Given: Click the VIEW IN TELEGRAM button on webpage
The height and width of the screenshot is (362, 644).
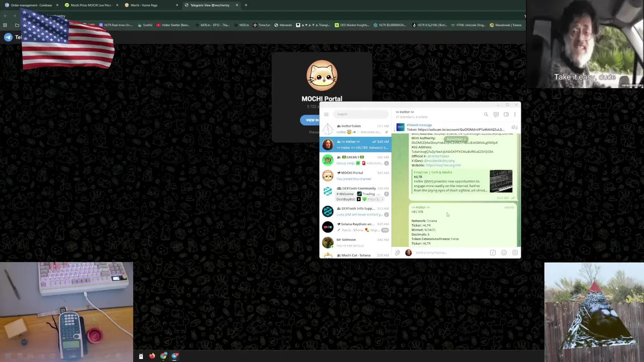Looking at the screenshot, I should (x=309, y=120).
